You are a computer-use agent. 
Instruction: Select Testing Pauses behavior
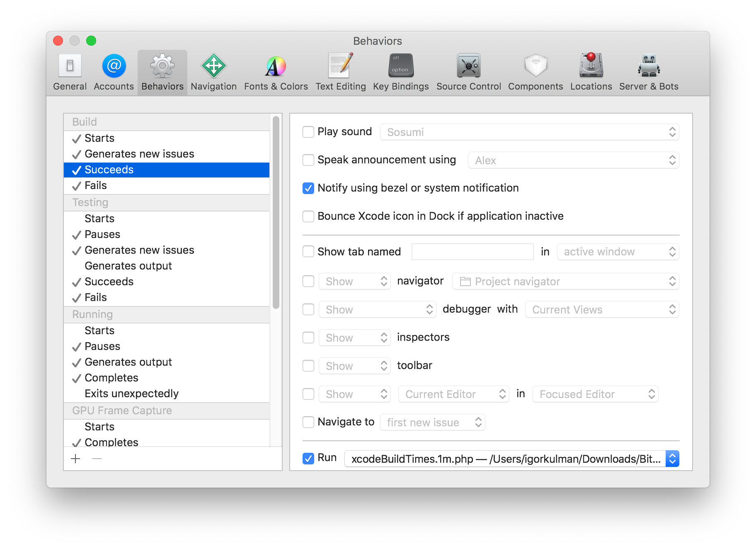click(167, 235)
